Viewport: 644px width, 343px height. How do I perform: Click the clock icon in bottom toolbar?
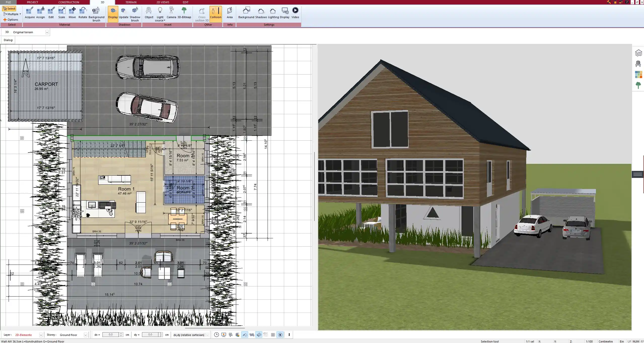pos(216,335)
